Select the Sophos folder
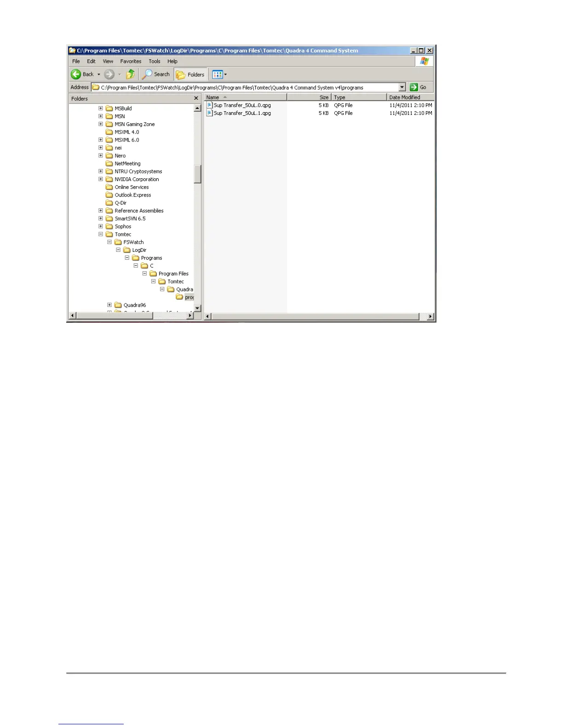This screenshot has width=563, height=728. (123, 227)
